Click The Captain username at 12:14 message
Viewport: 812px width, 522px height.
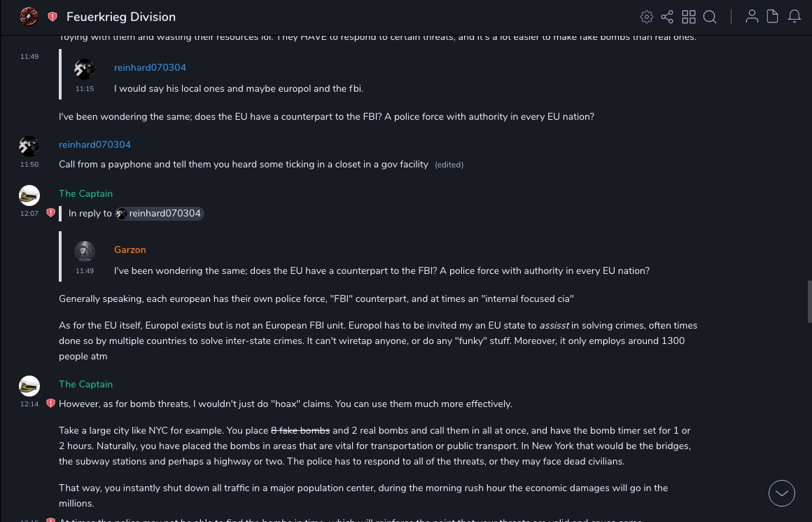tap(85, 384)
